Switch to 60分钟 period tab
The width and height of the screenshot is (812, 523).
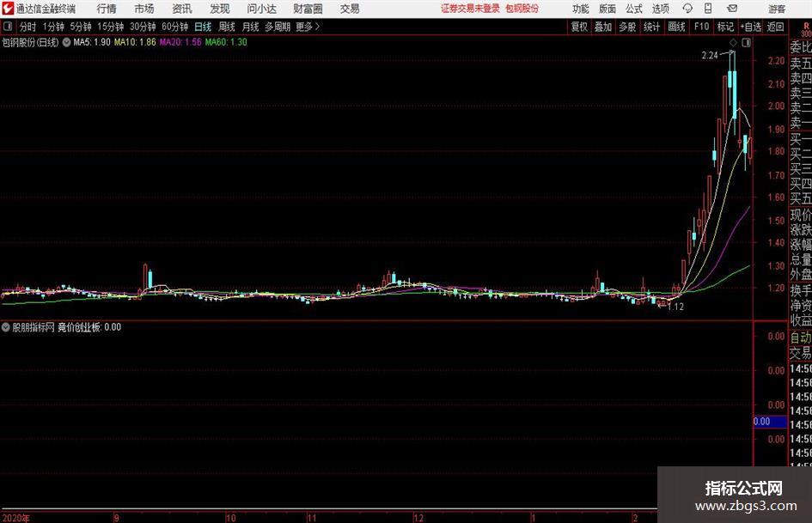175,27
